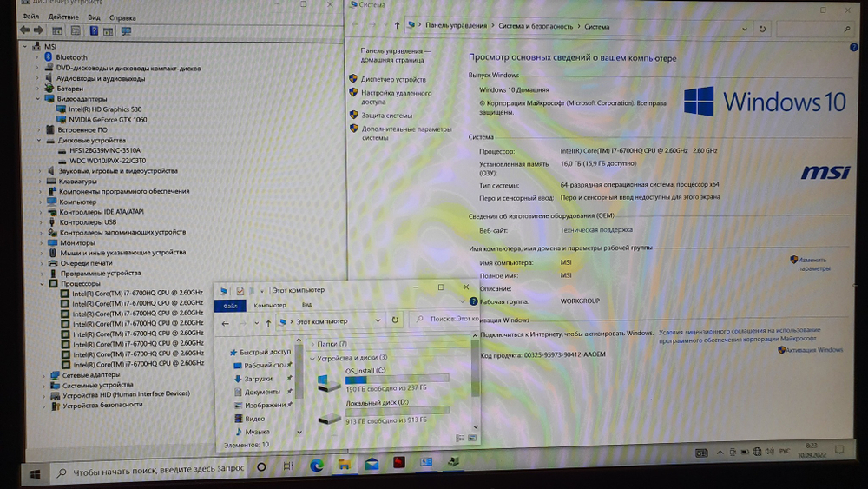This screenshot has width=868, height=489.
Task: Collapse the Видеоадаптеры node
Action: tap(38, 98)
